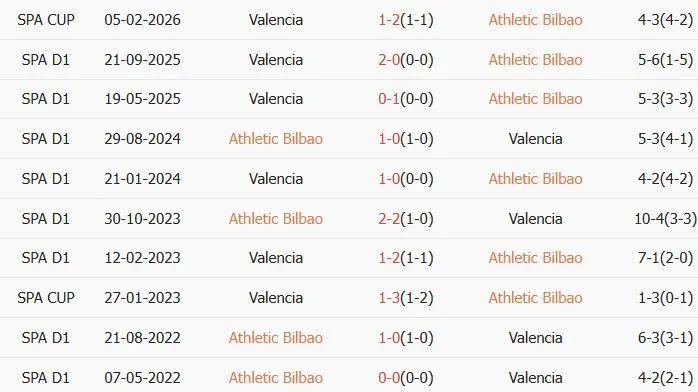Select the 1-2(1-1) score dated 05-02-2026
The image size is (698, 392).
pyautogui.click(x=406, y=20)
